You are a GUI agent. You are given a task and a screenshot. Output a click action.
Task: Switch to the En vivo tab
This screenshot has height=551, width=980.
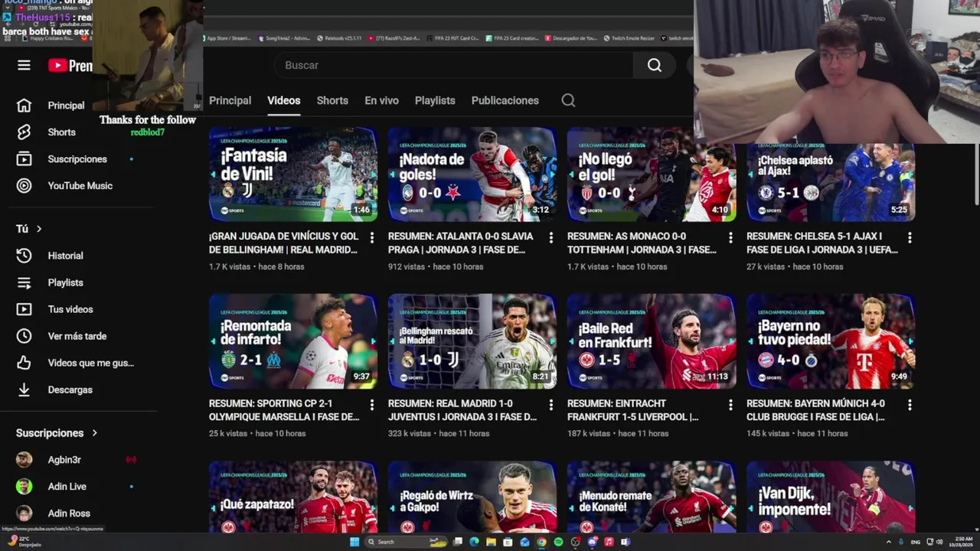pyautogui.click(x=381, y=100)
